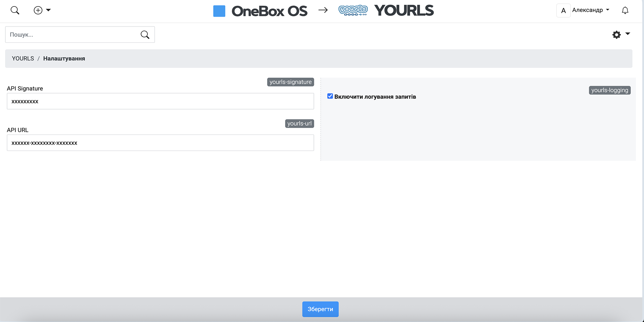Toggle the request logging checkbox
This screenshot has height=322, width=644.
pyautogui.click(x=330, y=96)
